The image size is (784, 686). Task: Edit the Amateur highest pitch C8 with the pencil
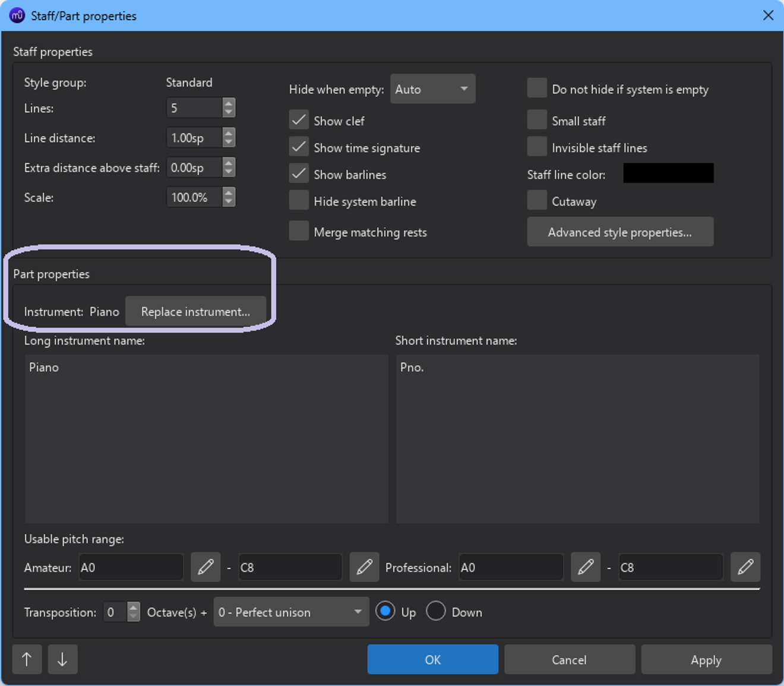[364, 567]
